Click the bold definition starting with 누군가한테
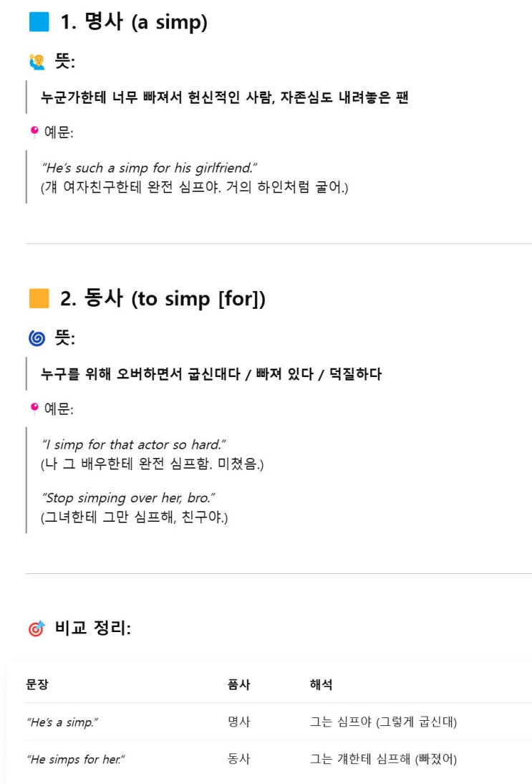This screenshot has height=784, width=532. pos(224,98)
